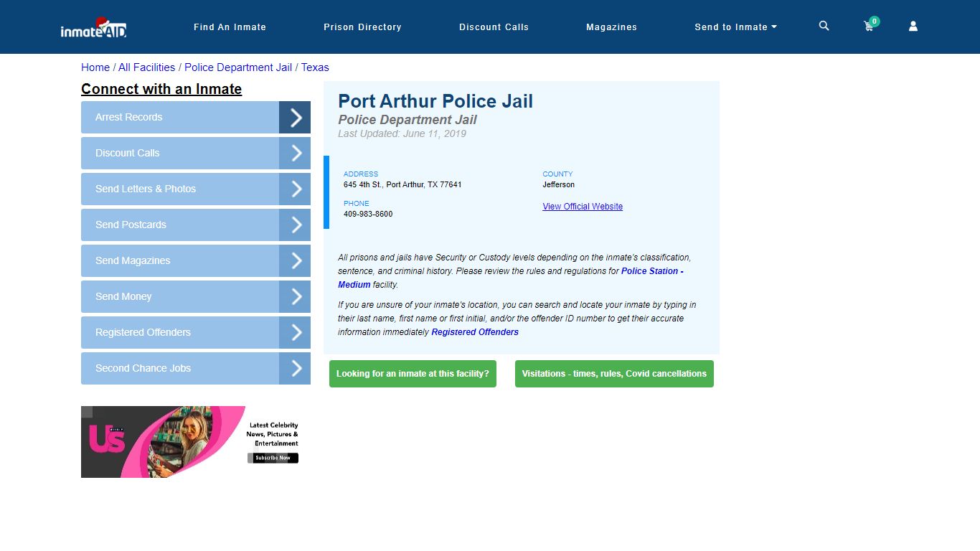Open the Find An Inmate menu item
The height and width of the screenshot is (551, 980).
(230, 27)
